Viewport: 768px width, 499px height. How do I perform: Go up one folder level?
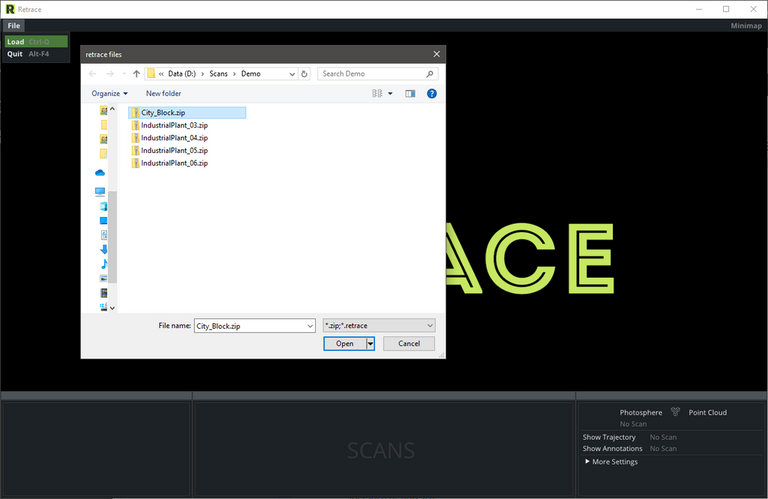pyautogui.click(x=136, y=74)
